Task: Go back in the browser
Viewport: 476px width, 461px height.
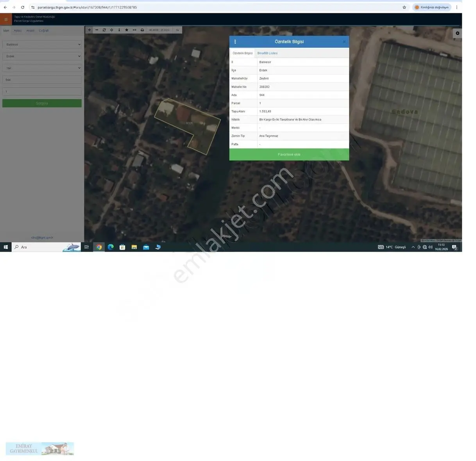Action: point(5,7)
